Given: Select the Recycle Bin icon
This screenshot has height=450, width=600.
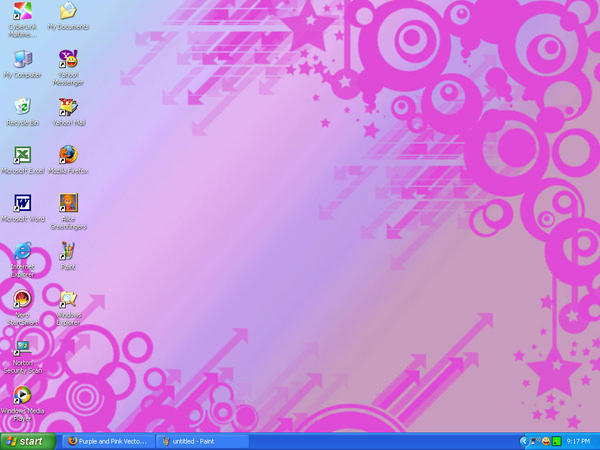Looking at the screenshot, I should pos(23,107).
